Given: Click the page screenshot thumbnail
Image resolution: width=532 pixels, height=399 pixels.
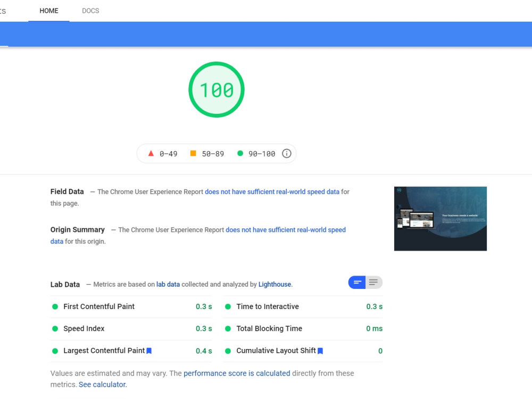Looking at the screenshot, I should click(440, 219).
